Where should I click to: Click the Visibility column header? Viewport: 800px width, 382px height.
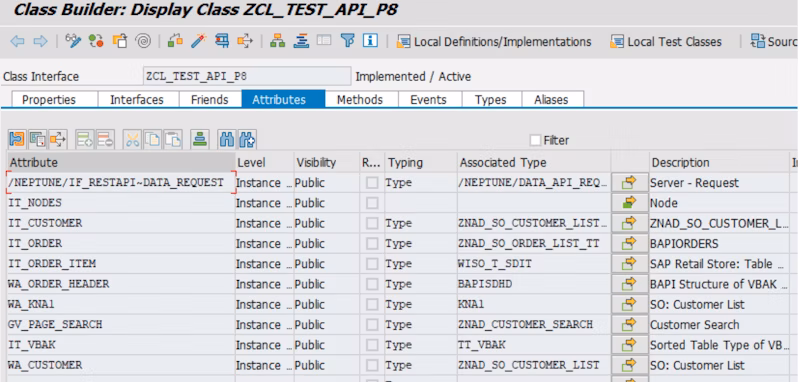pyautogui.click(x=327, y=162)
